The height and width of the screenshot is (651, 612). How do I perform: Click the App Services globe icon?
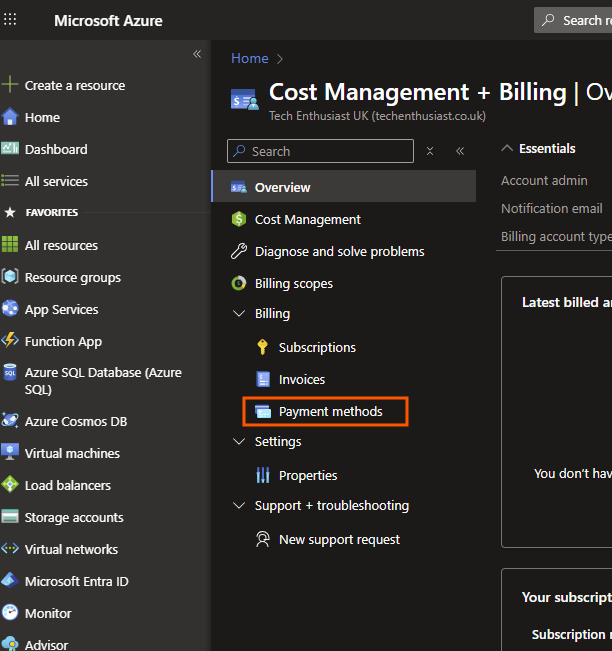[10, 308]
